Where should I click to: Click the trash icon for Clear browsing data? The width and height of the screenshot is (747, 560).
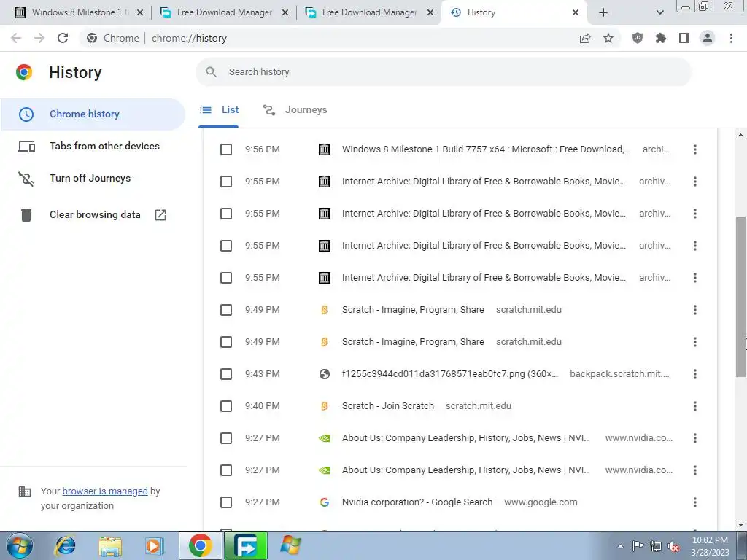(x=26, y=215)
